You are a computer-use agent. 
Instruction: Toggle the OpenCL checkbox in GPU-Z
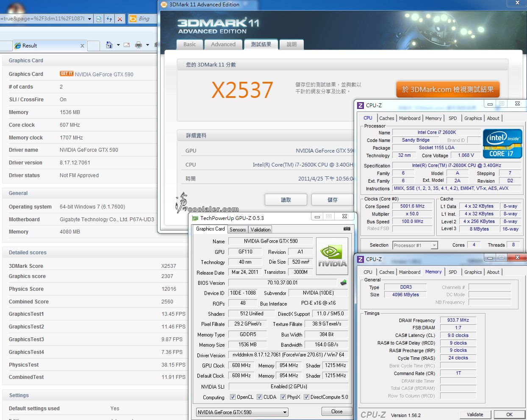[x=233, y=397]
